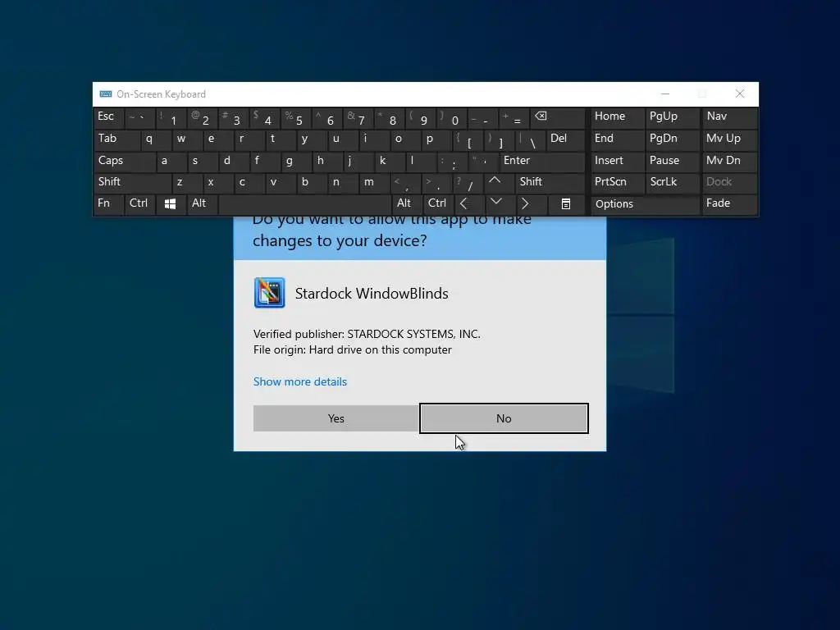This screenshot has height=630, width=840.
Task: Click the Stardock WindowBlinds app icon
Action: pyautogui.click(x=269, y=293)
